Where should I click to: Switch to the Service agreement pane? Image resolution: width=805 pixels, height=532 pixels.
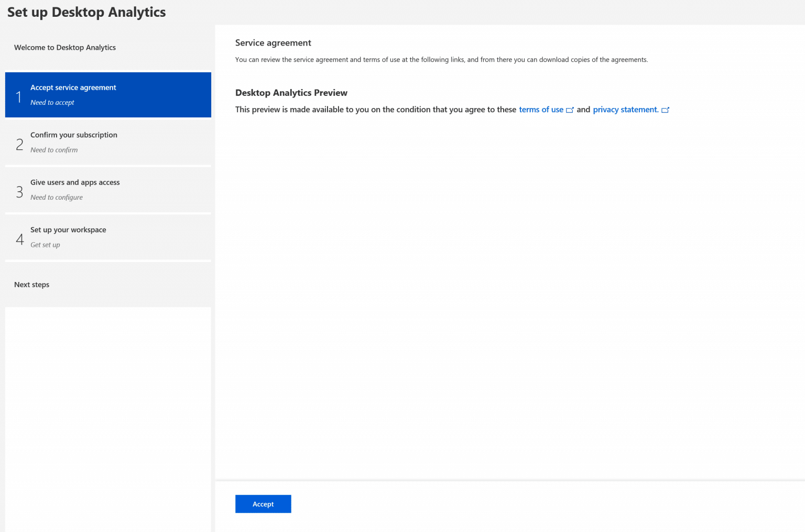click(273, 42)
